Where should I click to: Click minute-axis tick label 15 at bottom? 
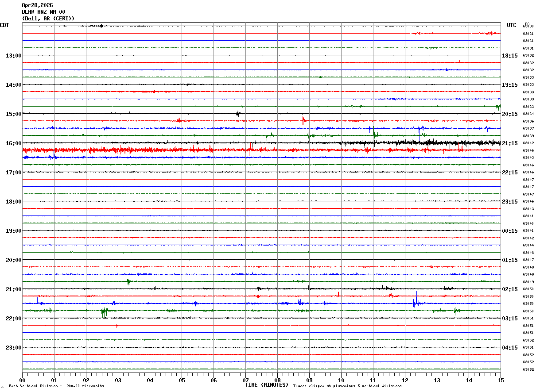pyautogui.click(x=501, y=380)
